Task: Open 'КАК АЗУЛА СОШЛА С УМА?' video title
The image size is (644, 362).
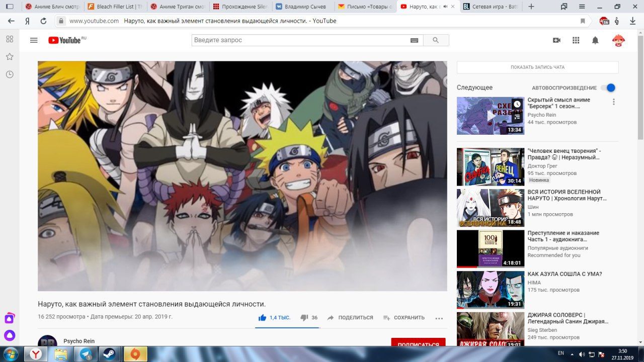Action: click(565, 274)
